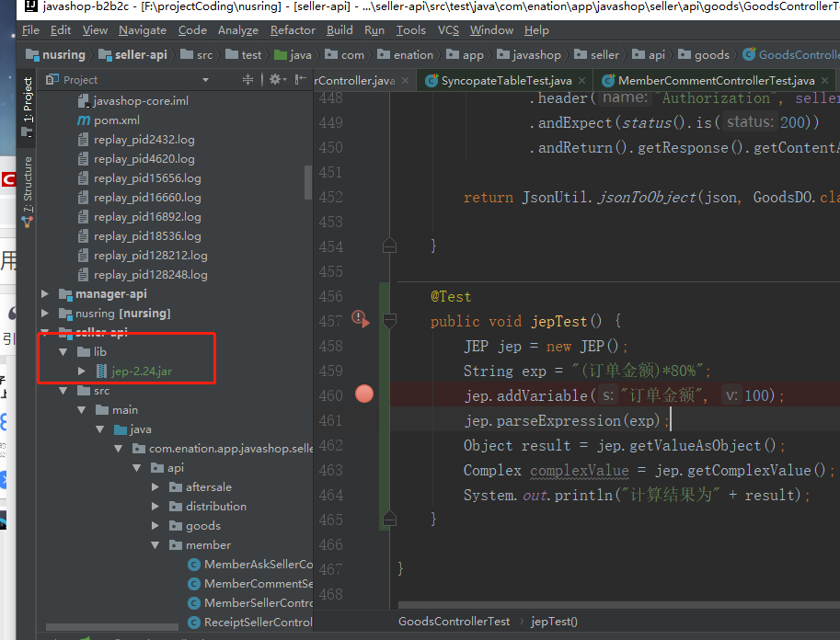The image size is (840, 640).
Task: Collapse the code fold arrow at line 454
Action: point(388,245)
